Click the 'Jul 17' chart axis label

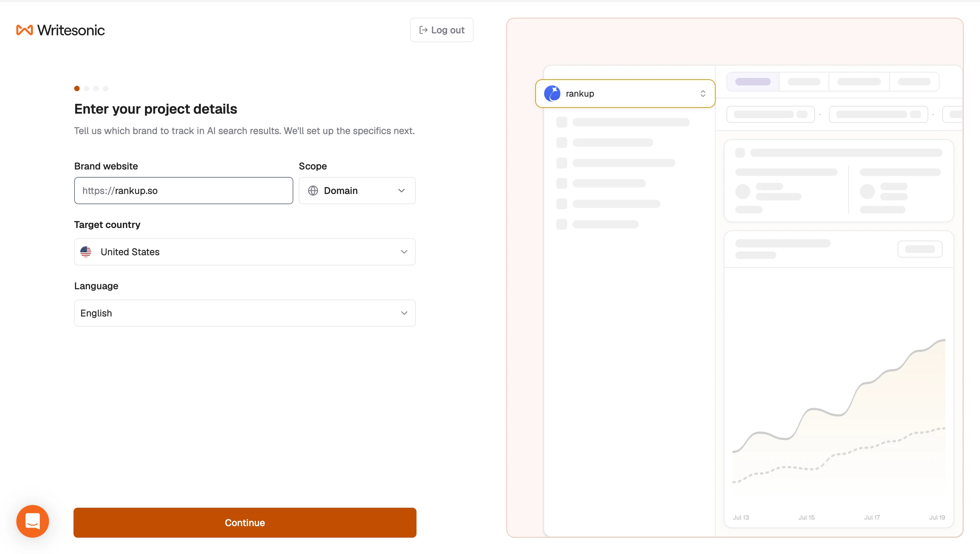[x=871, y=517]
